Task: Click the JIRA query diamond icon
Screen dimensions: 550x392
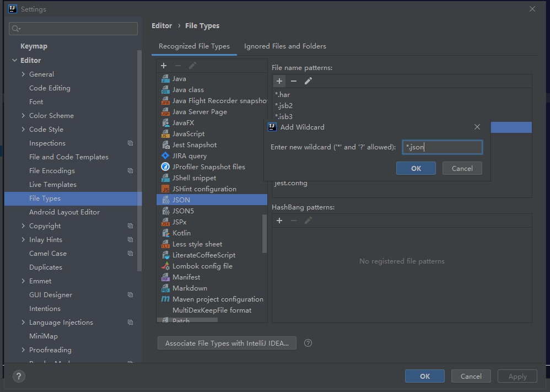Action: tap(165, 156)
